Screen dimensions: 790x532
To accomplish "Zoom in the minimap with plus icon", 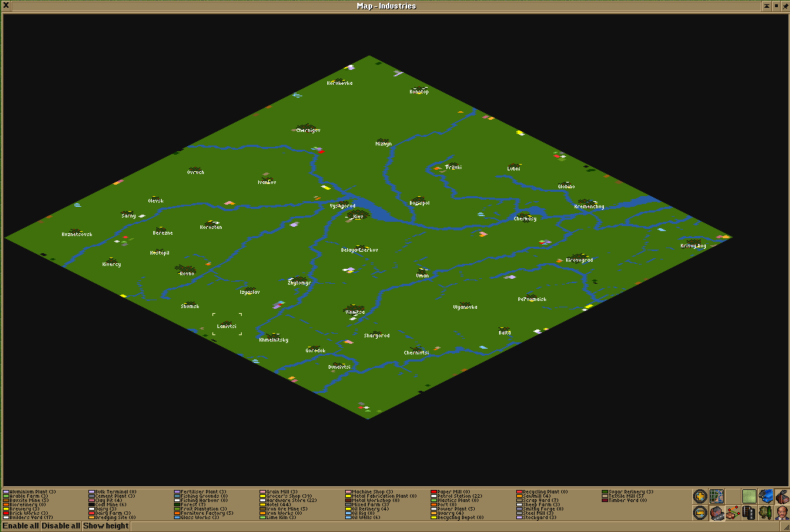I will [x=700, y=496].
